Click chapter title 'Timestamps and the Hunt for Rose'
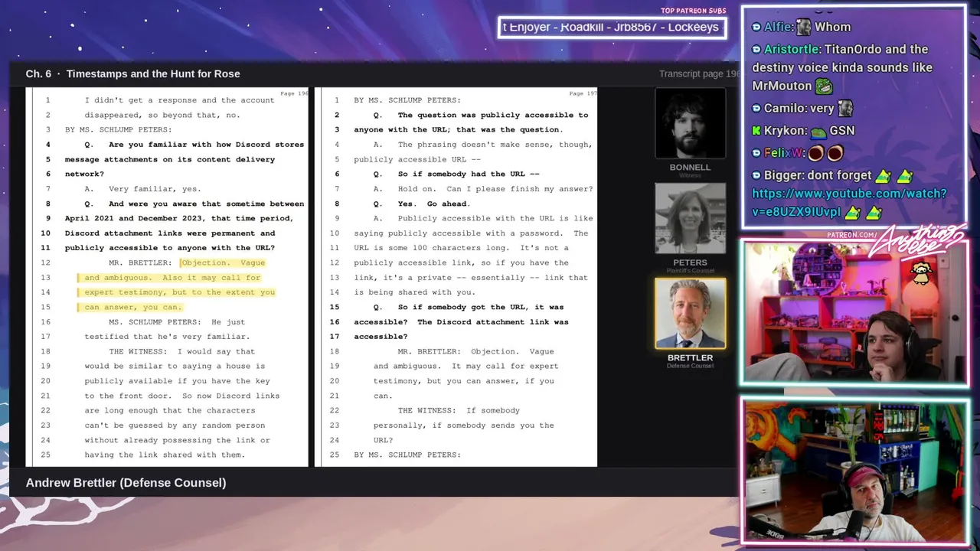Image resolution: width=980 pixels, height=551 pixels. (153, 73)
